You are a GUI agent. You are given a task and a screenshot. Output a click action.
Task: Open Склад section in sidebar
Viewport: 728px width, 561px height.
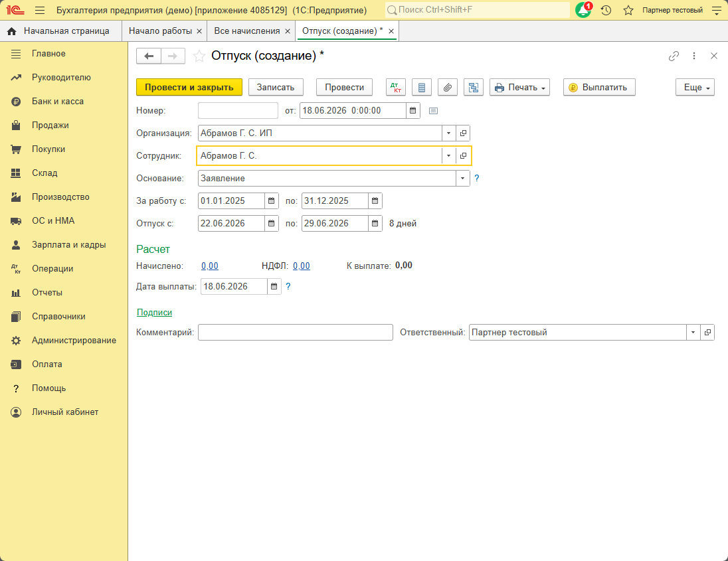point(64,173)
